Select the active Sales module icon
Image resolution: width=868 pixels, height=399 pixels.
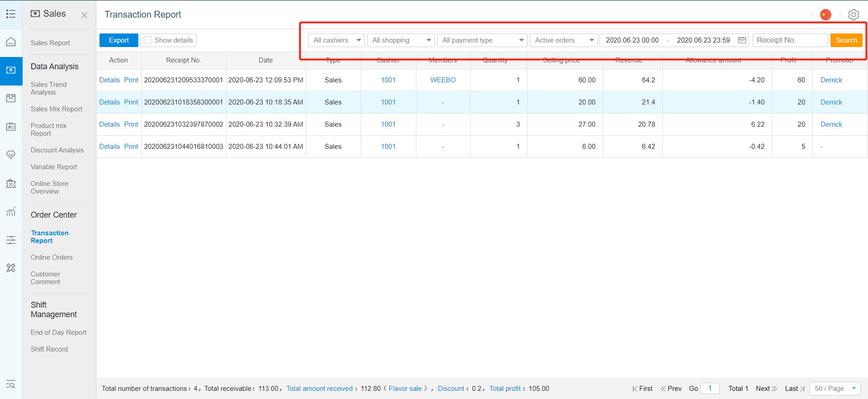tap(11, 70)
